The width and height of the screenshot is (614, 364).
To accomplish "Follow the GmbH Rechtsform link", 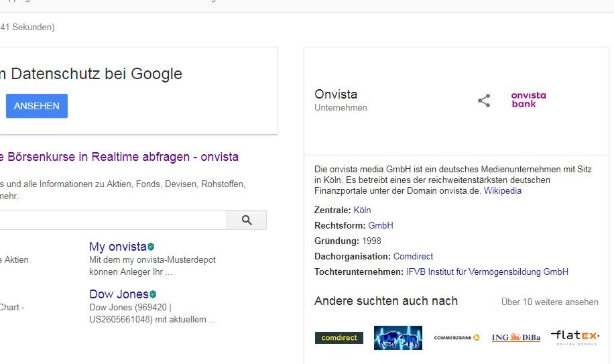I will click(x=381, y=225).
